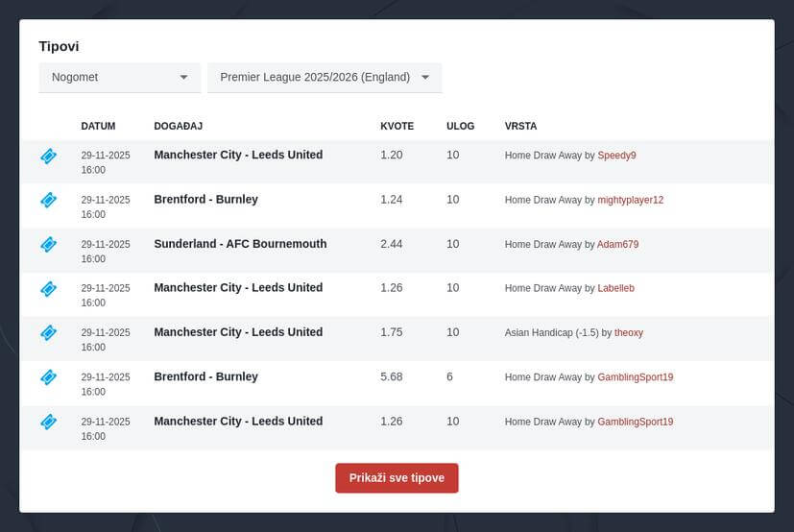The width and height of the screenshot is (794, 532).
Task: Click ticket icon in mightyplayer12's Brentford row
Action: (49, 200)
